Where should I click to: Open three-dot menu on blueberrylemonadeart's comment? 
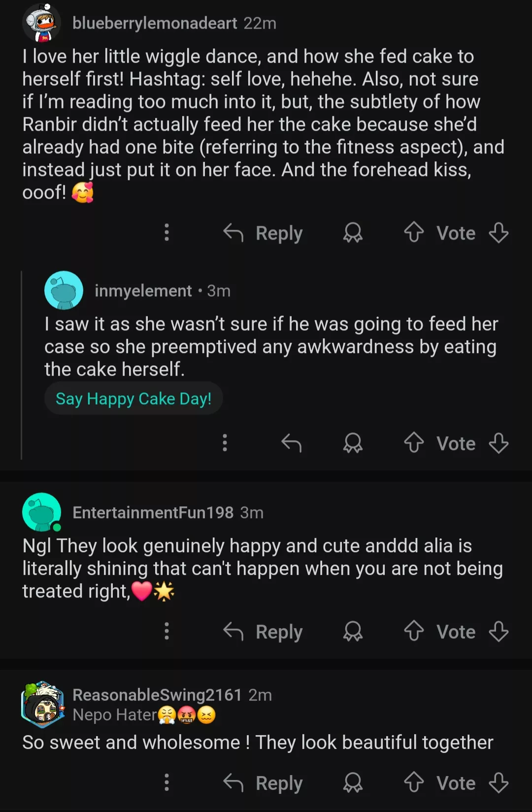(166, 233)
